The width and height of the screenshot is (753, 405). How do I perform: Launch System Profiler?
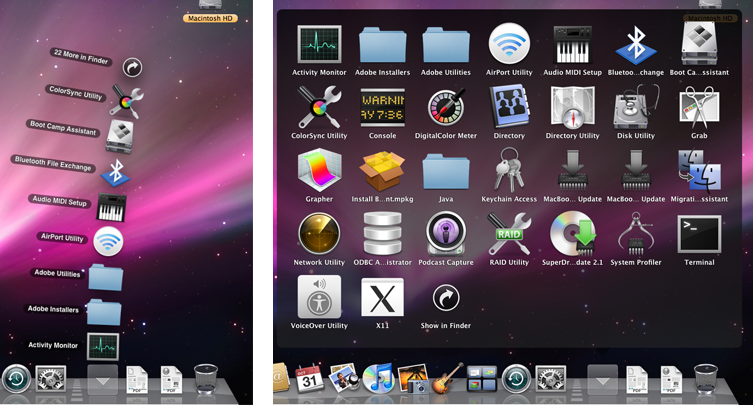(x=636, y=234)
